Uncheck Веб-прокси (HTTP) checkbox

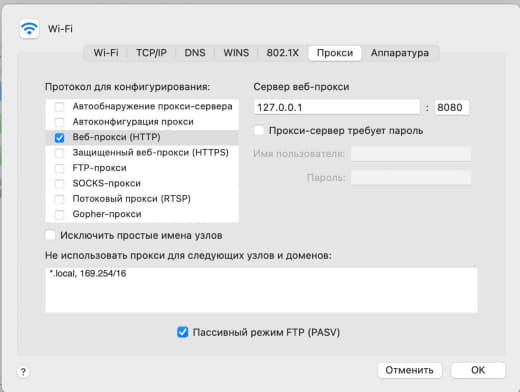[59, 137]
